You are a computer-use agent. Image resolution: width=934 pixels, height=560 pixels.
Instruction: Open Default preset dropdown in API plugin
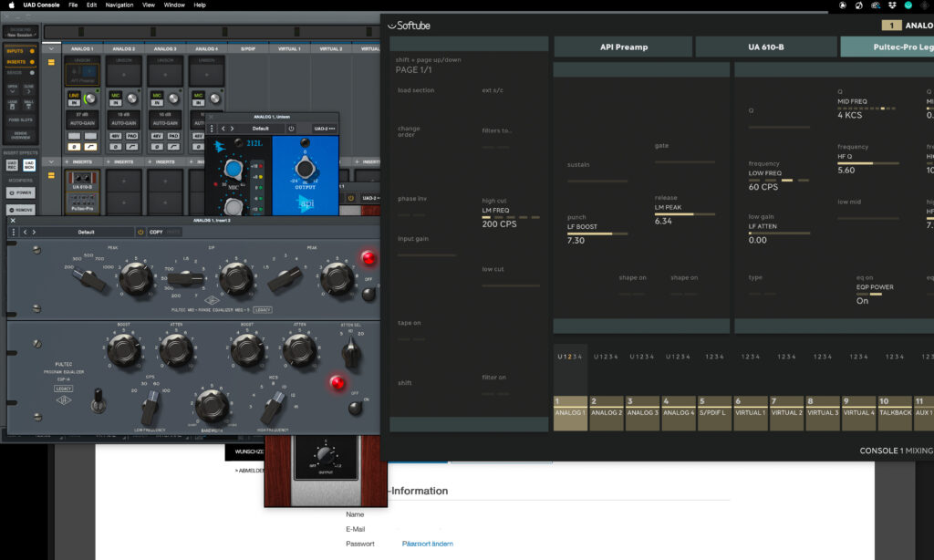tap(260, 129)
